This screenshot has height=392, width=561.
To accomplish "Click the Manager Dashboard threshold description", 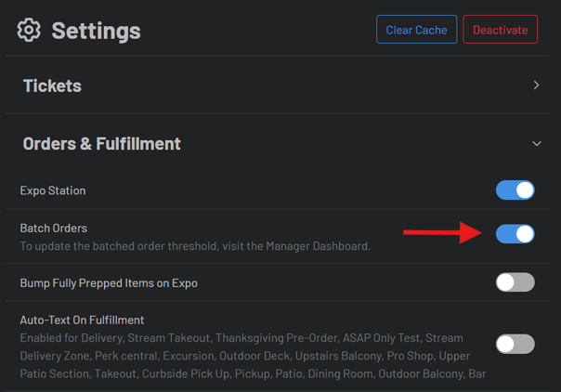I will [x=195, y=246].
